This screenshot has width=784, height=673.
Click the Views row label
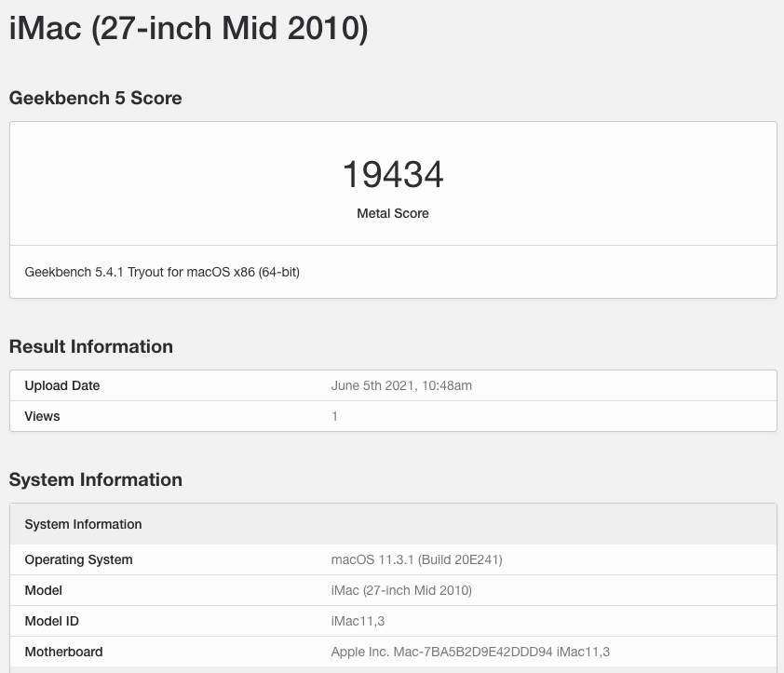(x=42, y=416)
